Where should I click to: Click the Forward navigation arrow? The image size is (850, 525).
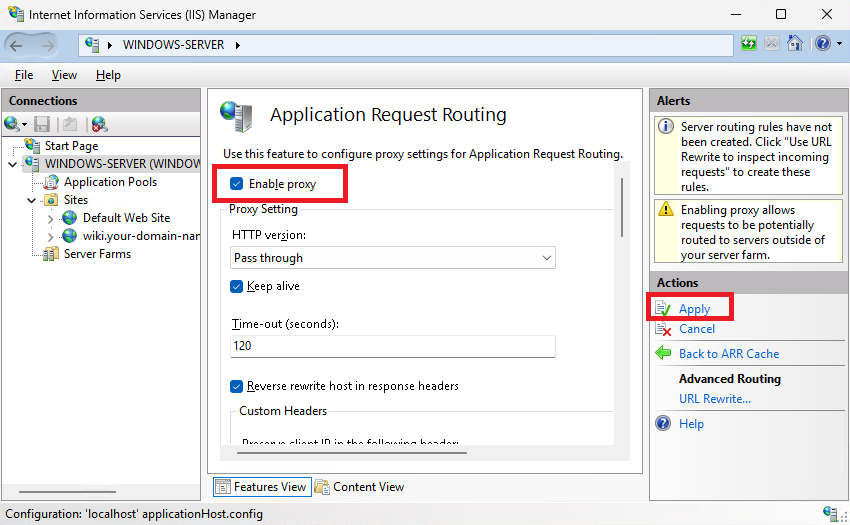[48, 46]
